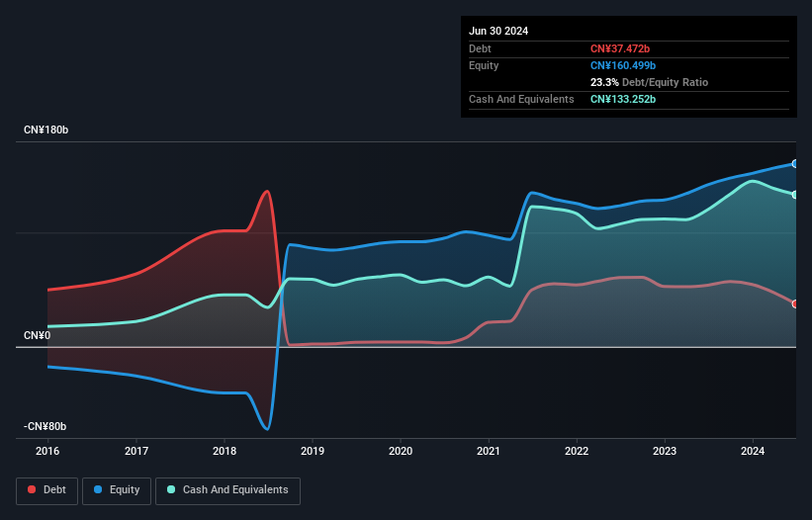The height and width of the screenshot is (520, 812).
Task: Click the Debt row label in tooltip
Action: (x=480, y=48)
